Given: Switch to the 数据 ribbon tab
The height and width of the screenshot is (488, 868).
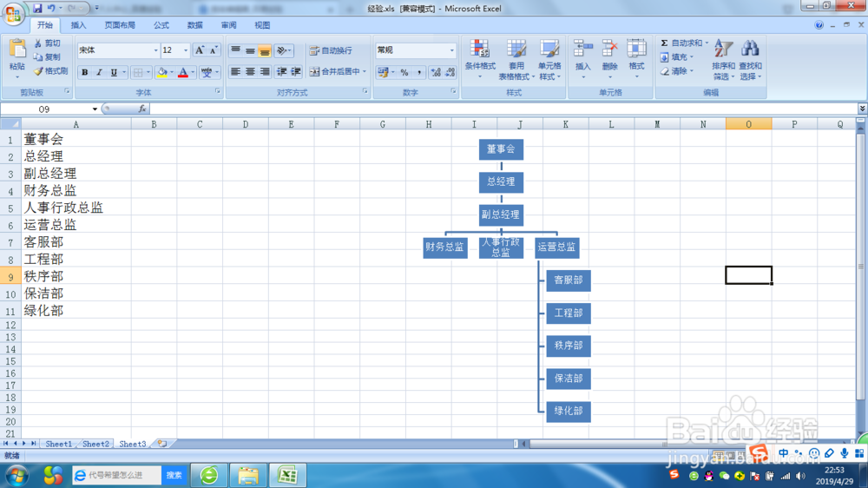Looking at the screenshot, I should [194, 25].
